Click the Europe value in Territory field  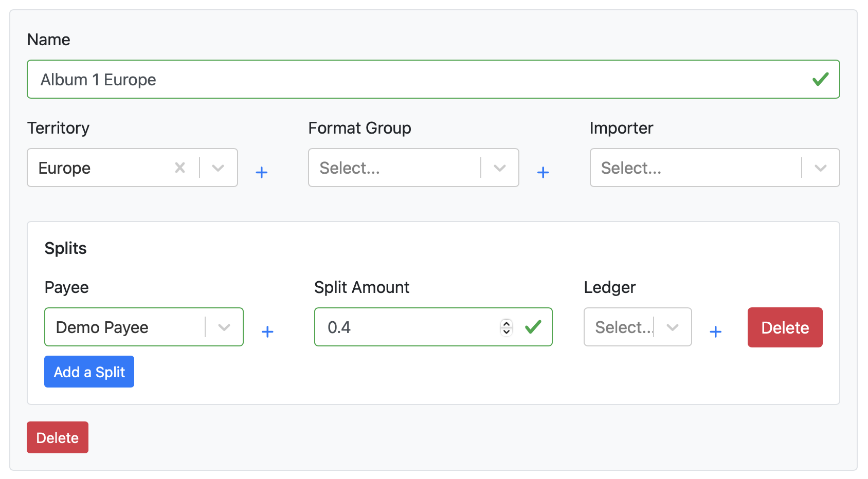click(65, 168)
